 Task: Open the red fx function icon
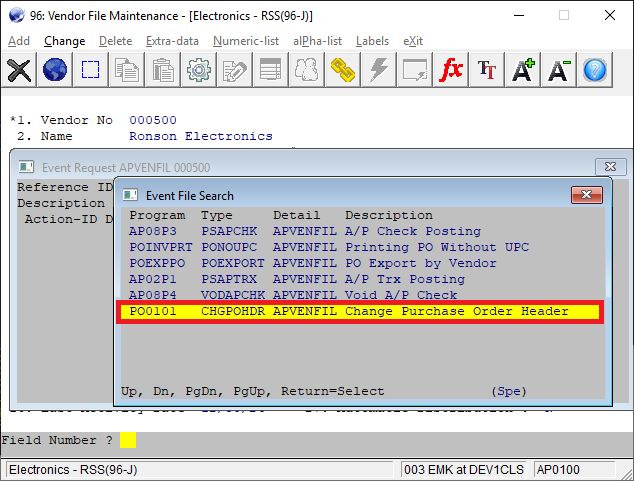point(451,70)
